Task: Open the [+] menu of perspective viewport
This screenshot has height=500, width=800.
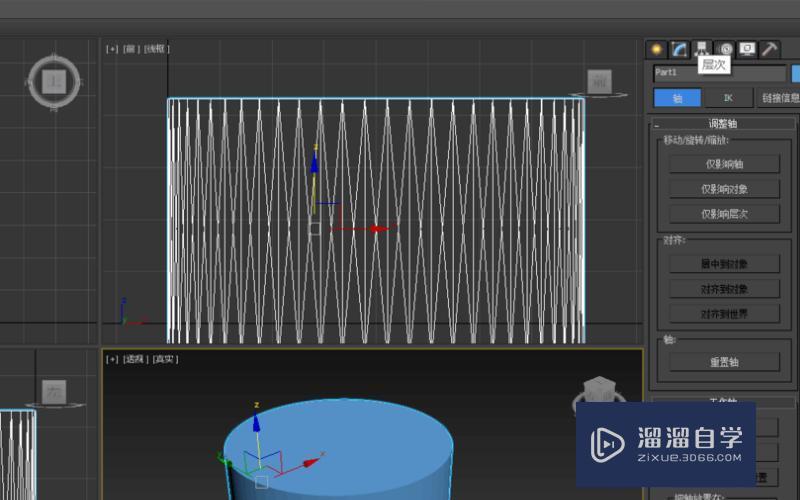Action: (112, 359)
